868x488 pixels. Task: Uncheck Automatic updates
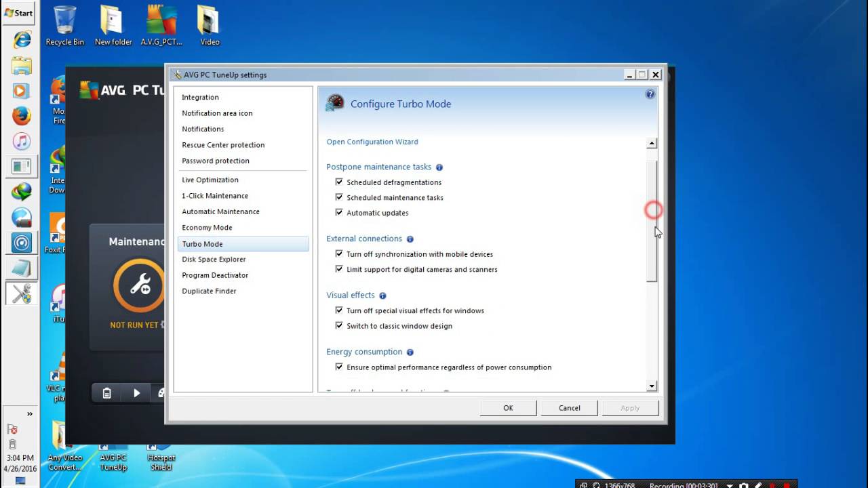point(339,213)
